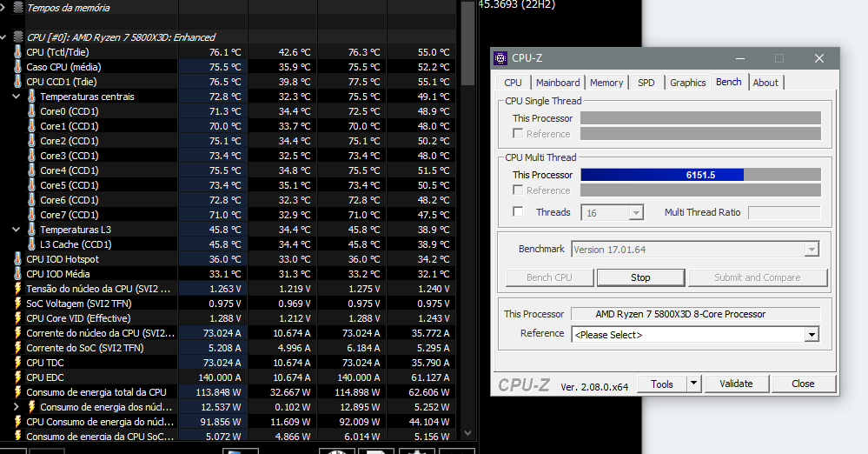
Task: Click the Validate button
Action: click(x=736, y=384)
